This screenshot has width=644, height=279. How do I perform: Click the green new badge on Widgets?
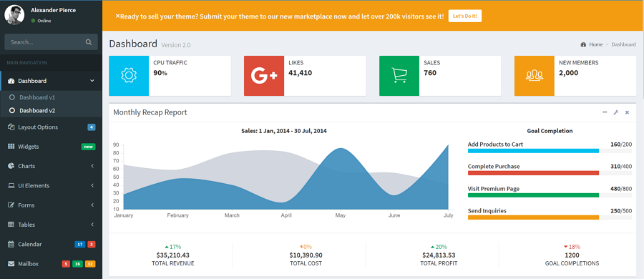(x=88, y=147)
